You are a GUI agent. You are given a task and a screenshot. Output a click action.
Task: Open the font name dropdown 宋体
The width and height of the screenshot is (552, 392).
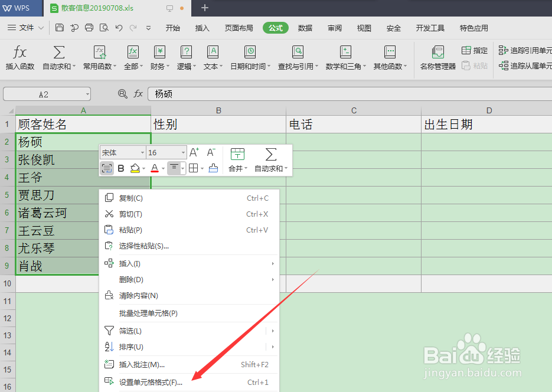pyautogui.click(x=143, y=152)
